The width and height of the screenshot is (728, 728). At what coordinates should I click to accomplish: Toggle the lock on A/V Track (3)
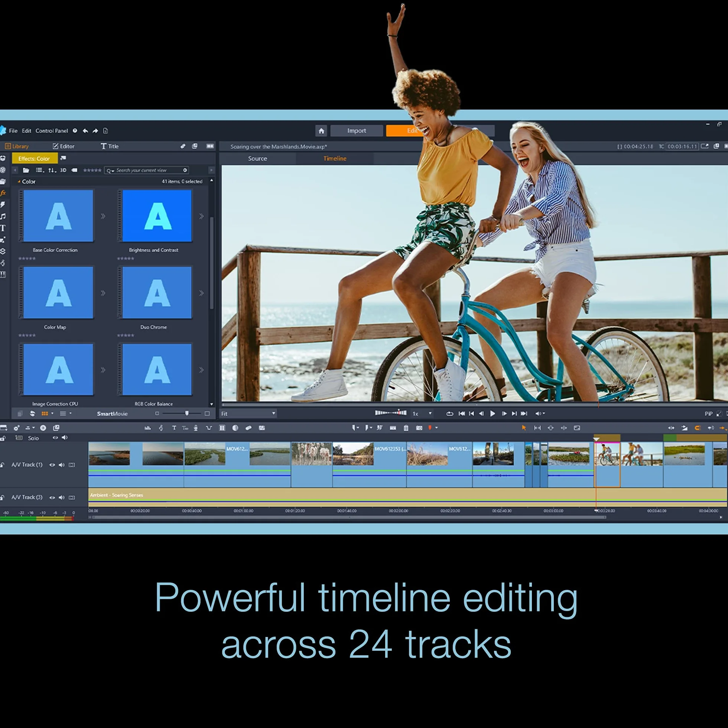tap(3, 497)
